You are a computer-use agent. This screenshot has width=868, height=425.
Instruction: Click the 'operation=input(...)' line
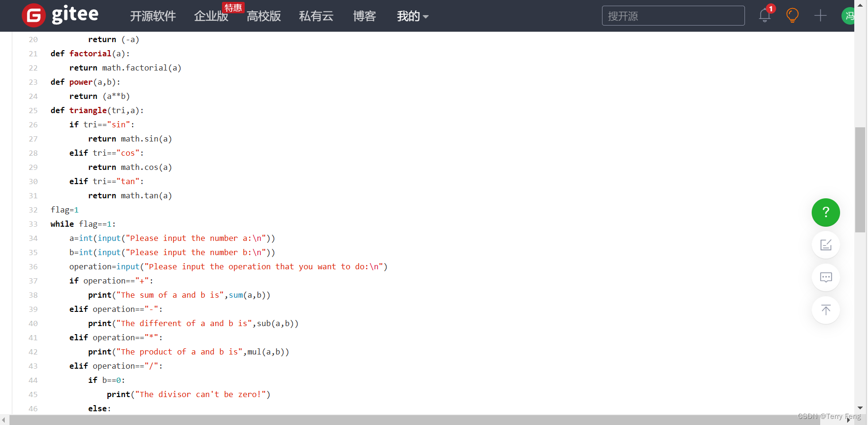coord(229,267)
